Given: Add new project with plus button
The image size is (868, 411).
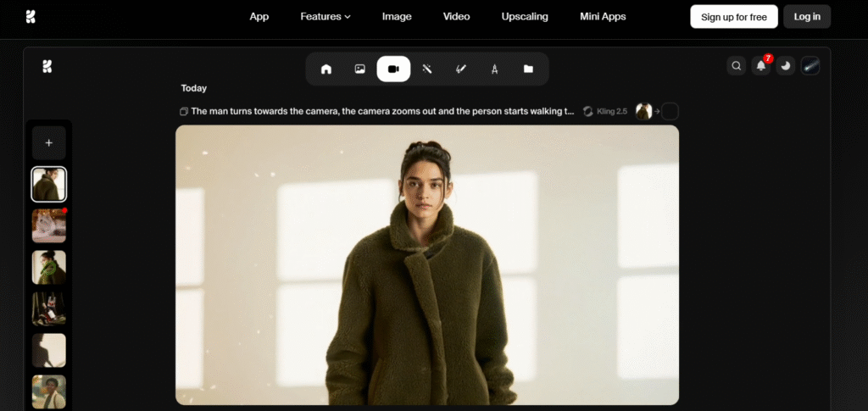Looking at the screenshot, I should pos(48,143).
